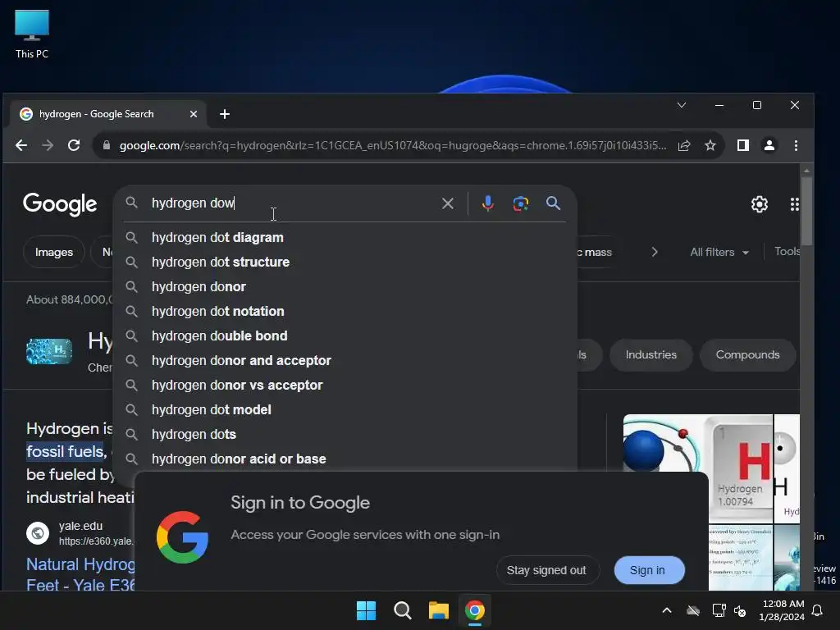Image resolution: width=840 pixels, height=630 pixels.
Task: Show hidden system tray icons
Action: [667, 610]
